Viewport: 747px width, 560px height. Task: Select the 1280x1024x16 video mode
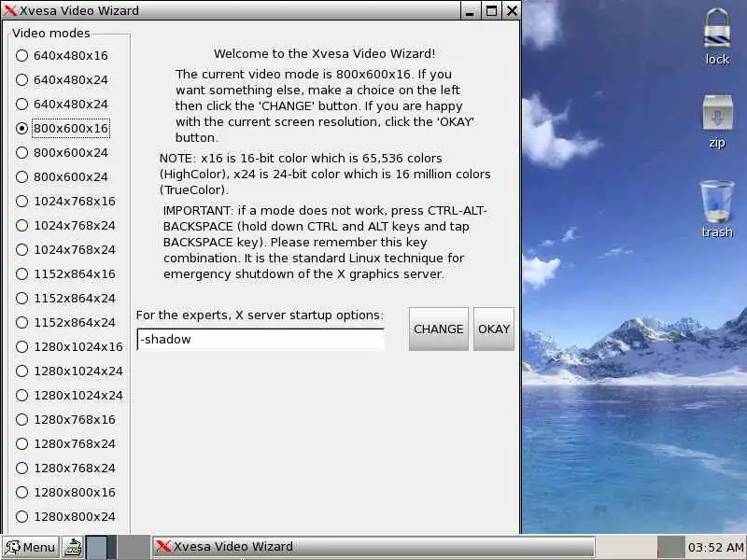coord(69,347)
